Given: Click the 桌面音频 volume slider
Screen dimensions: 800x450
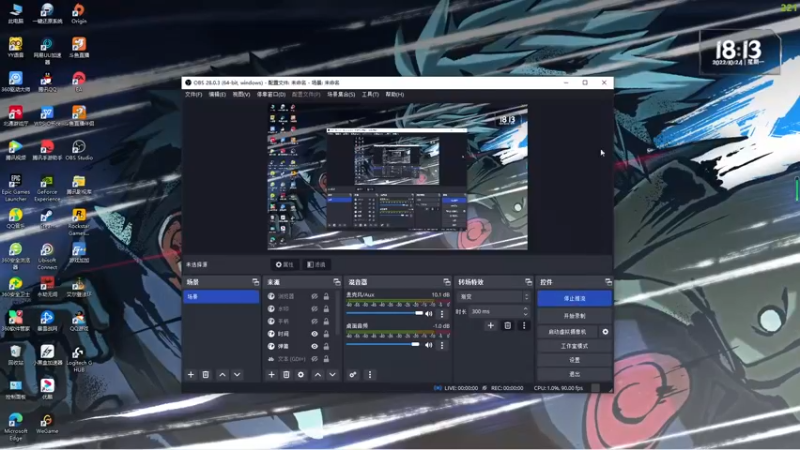Looking at the screenshot, I should [385, 344].
